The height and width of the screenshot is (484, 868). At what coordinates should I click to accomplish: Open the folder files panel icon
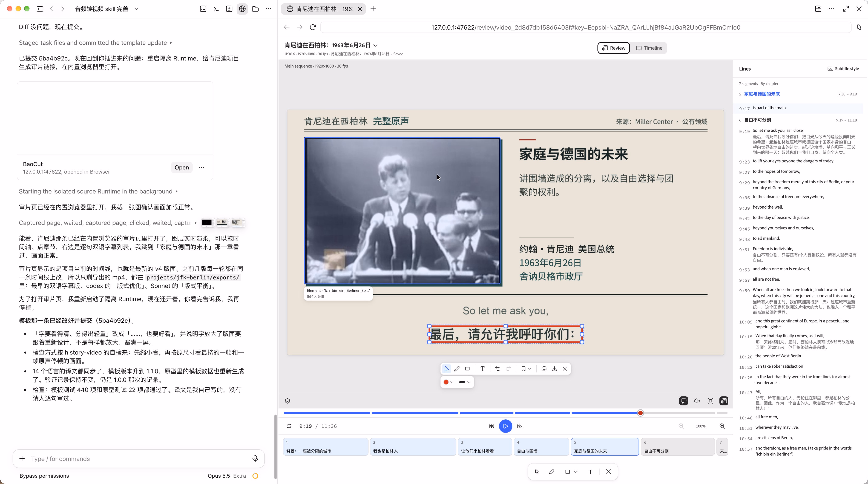[x=255, y=9]
